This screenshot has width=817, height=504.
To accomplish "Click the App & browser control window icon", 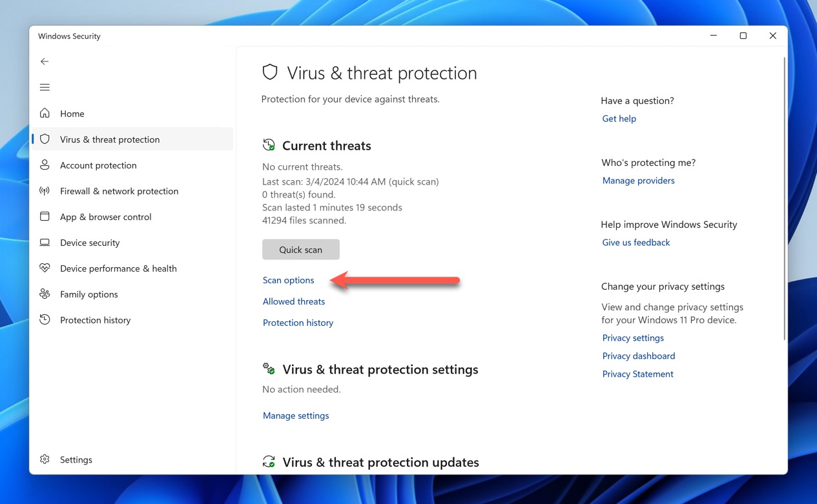I will point(45,217).
